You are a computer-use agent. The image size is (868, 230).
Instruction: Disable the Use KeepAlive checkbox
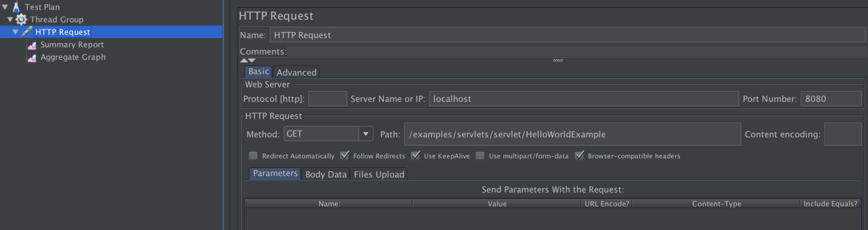415,156
